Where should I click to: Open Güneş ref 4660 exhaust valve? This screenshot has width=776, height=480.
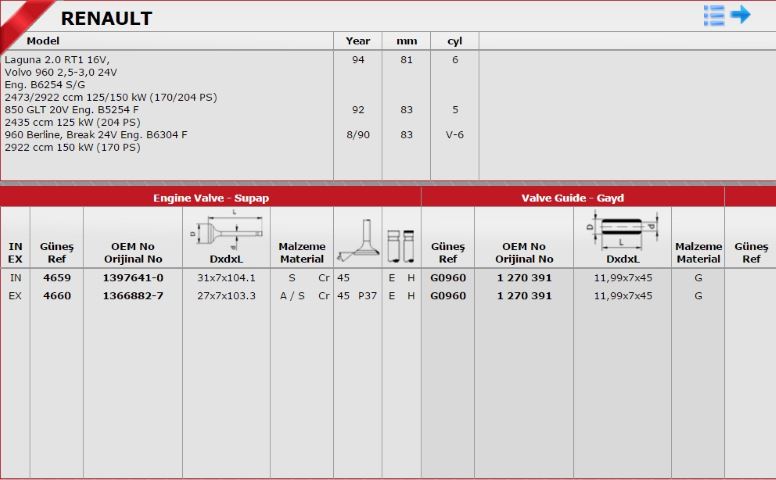pyautogui.click(x=57, y=295)
